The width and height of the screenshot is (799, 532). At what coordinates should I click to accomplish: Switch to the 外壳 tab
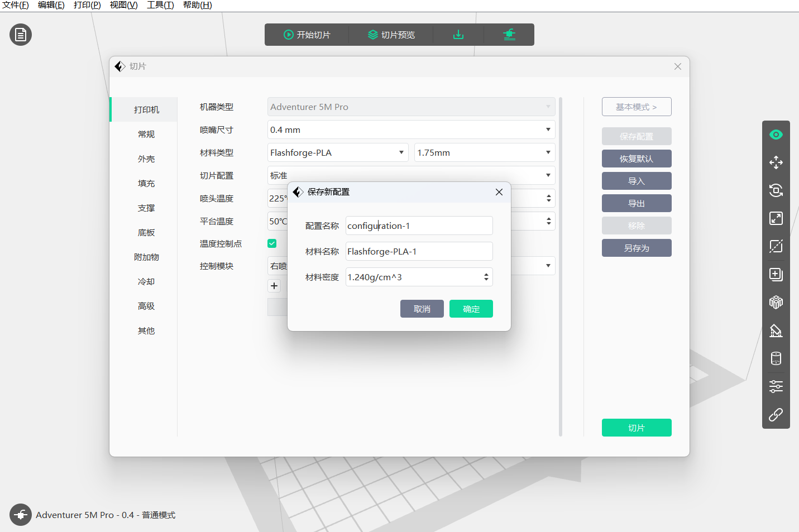[x=146, y=159]
